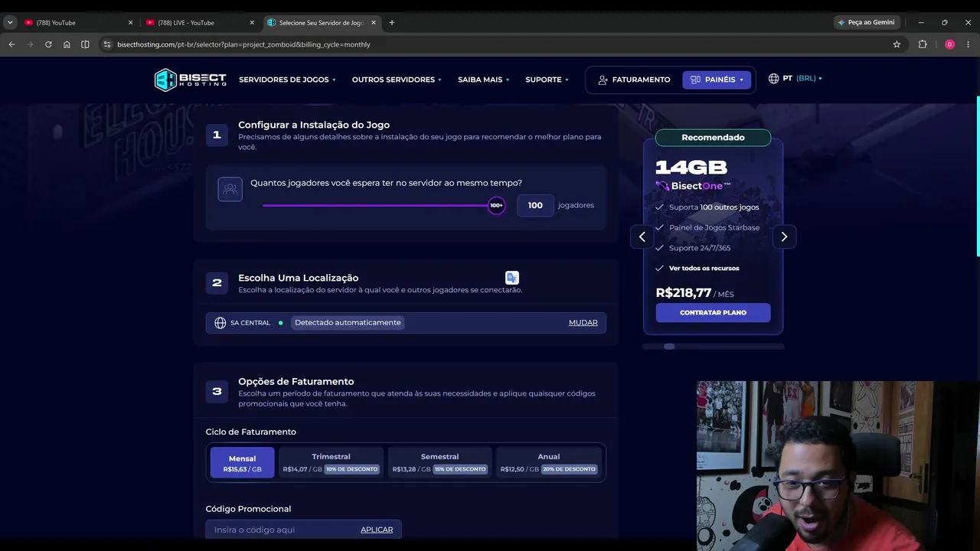
Task: Bookmark this page with the star
Action: point(897,44)
